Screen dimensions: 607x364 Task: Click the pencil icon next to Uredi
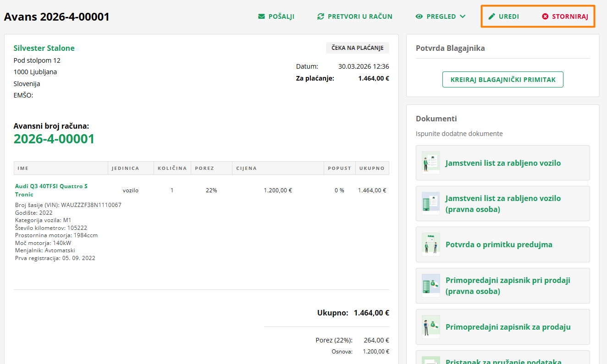coord(492,16)
